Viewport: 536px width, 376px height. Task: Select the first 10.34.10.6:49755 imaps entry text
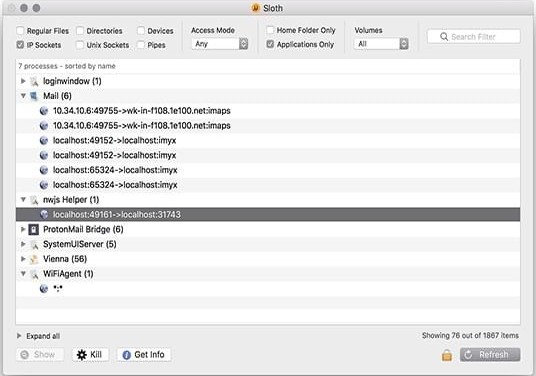142,111
